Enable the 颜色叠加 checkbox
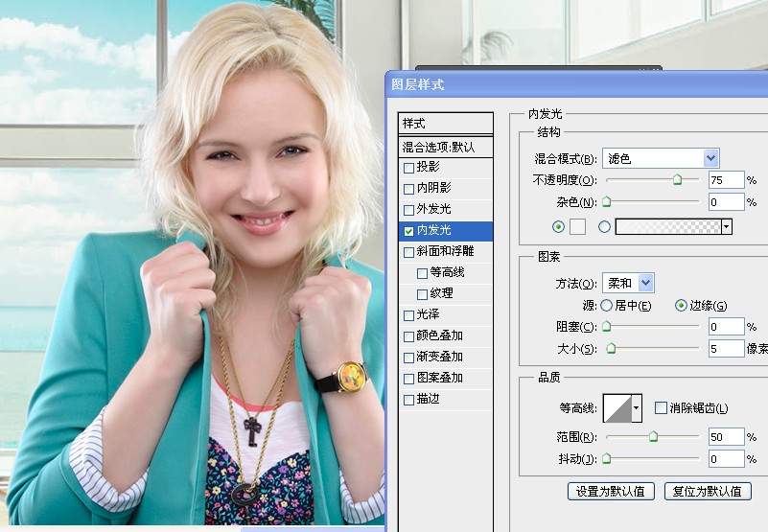Image resolution: width=768 pixels, height=532 pixels. click(409, 336)
